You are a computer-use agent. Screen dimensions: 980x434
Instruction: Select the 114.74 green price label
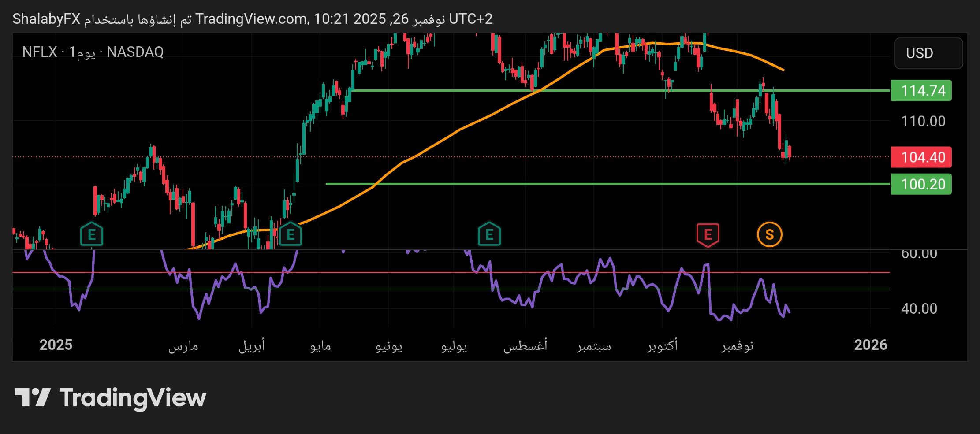pos(921,91)
